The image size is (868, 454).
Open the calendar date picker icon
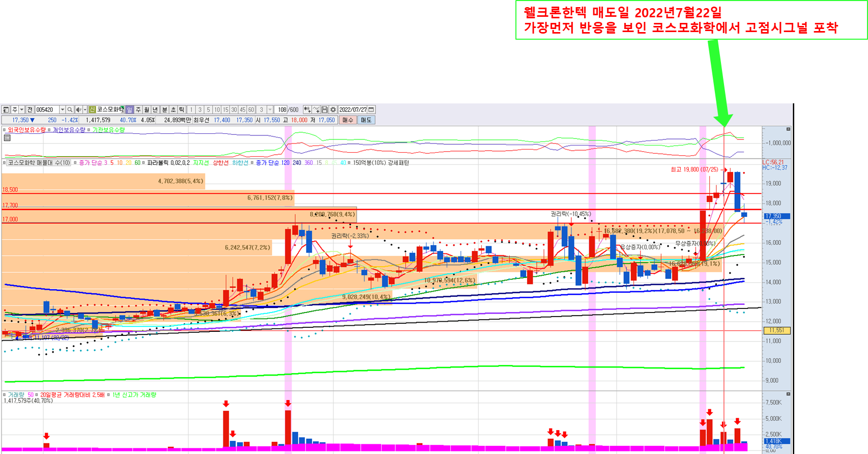pyautogui.click(x=371, y=109)
